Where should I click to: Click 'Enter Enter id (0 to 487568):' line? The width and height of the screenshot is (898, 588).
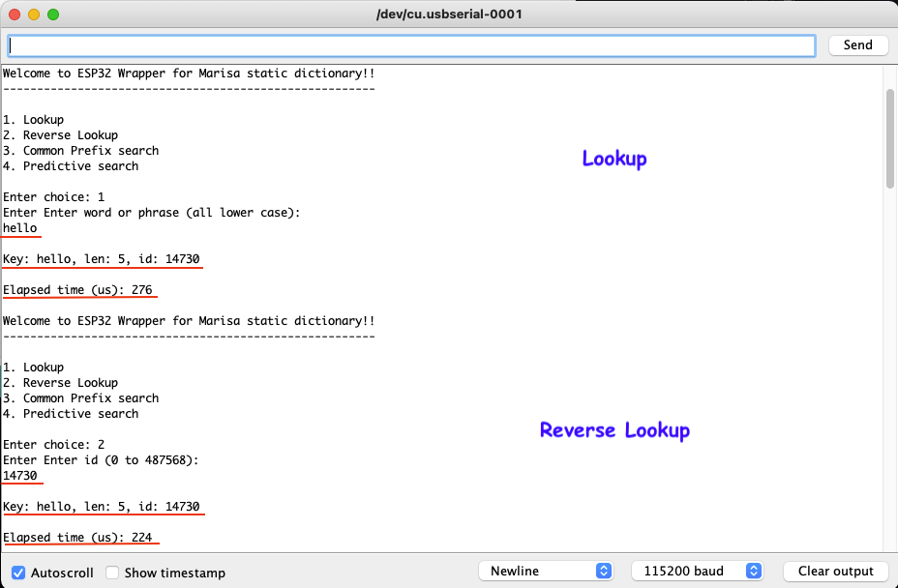(101, 459)
